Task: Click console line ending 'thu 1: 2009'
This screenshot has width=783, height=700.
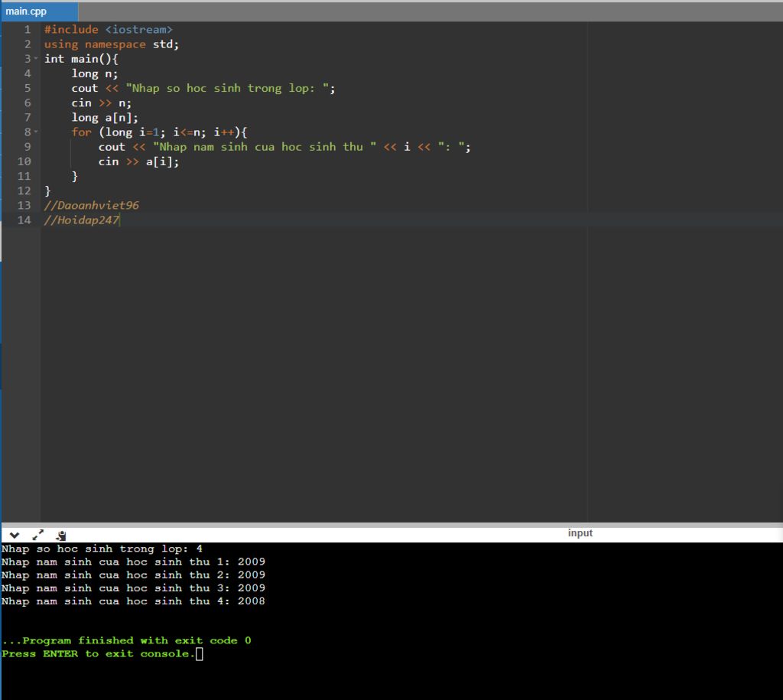Action: pyautogui.click(x=133, y=562)
